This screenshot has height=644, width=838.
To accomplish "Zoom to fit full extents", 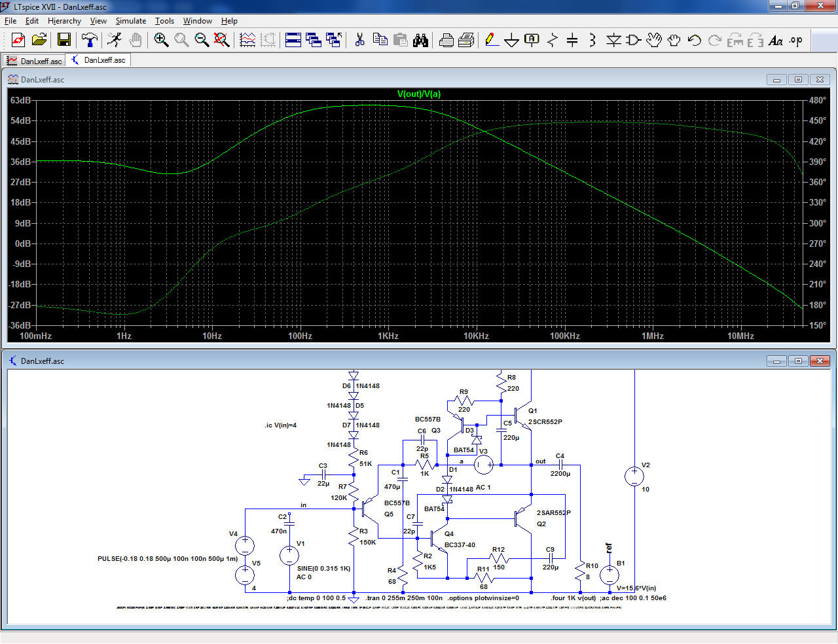I will coord(222,41).
